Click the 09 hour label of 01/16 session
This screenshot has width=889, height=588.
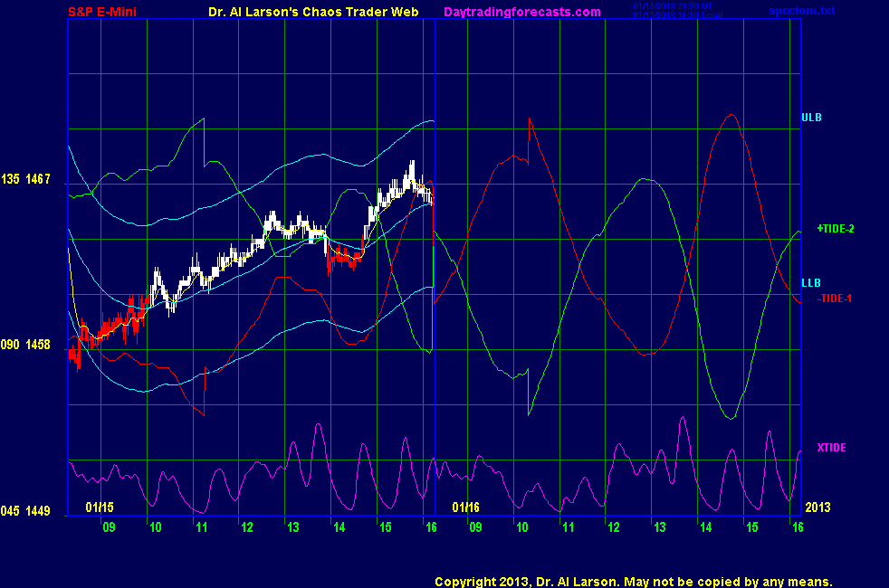[x=475, y=527]
